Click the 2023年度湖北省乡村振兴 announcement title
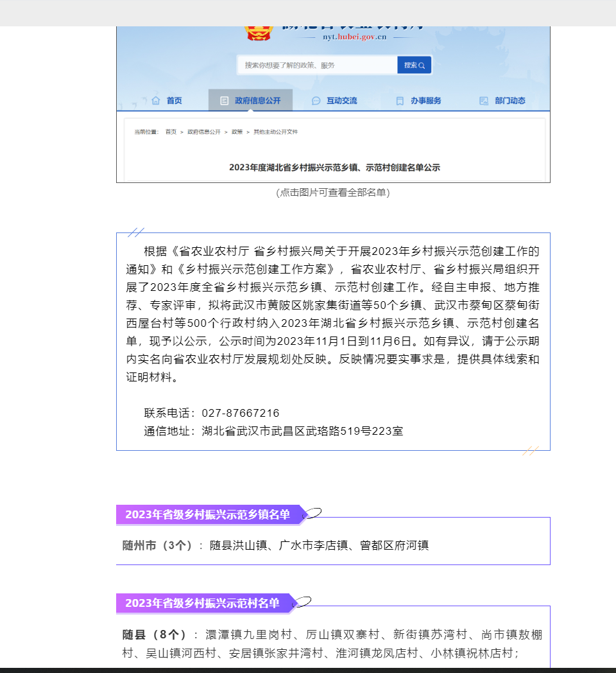Viewport: 616px width, 673px height. [x=334, y=168]
